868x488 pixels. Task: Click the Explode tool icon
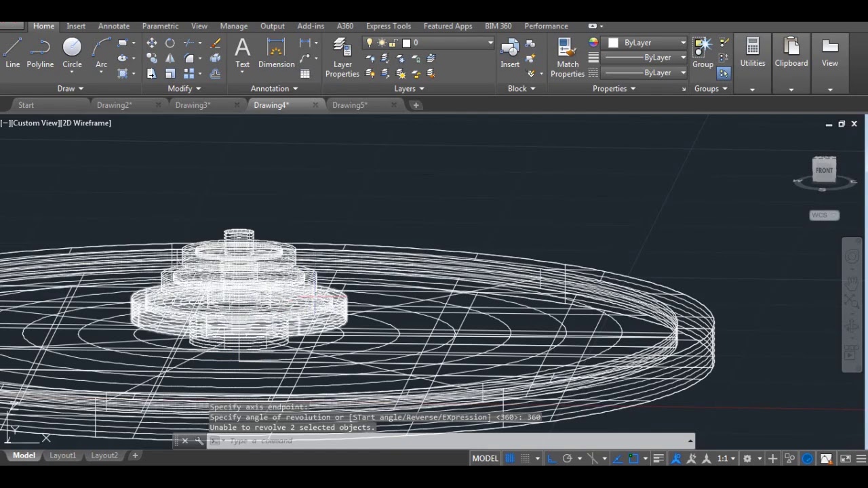(216, 58)
